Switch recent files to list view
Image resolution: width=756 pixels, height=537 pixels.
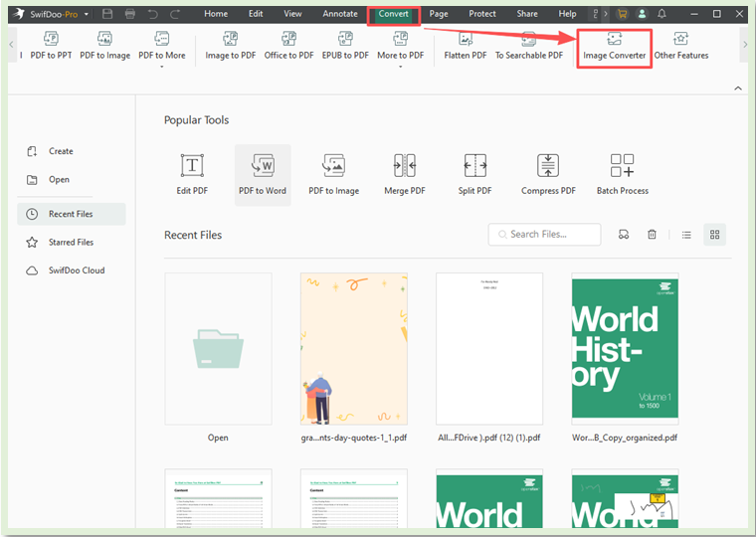686,235
